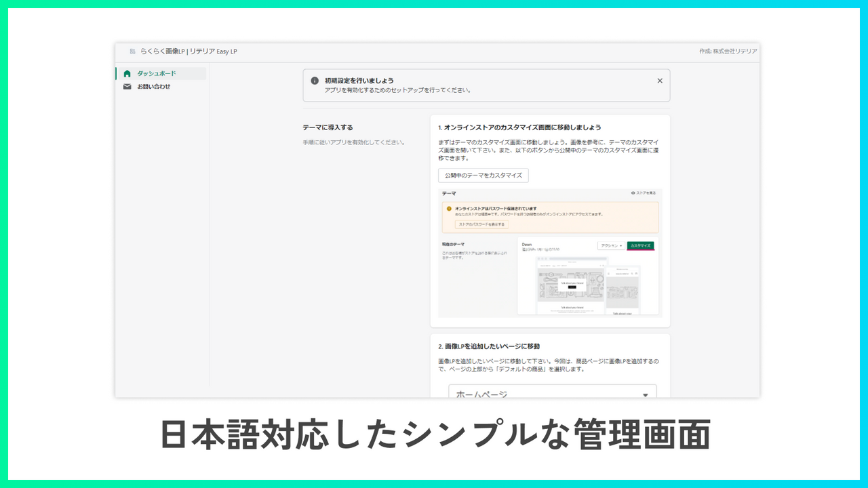Image resolution: width=868 pixels, height=488 pixels.
Task: Click the warning icon in the password-protected notice
Action: coord(449,207)
